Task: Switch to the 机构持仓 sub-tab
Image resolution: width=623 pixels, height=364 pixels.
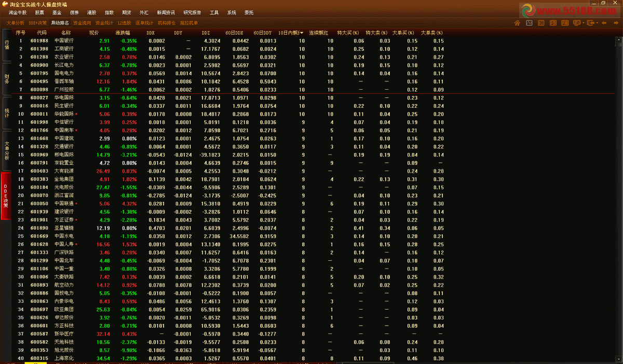Action: [x=167, y=23]
